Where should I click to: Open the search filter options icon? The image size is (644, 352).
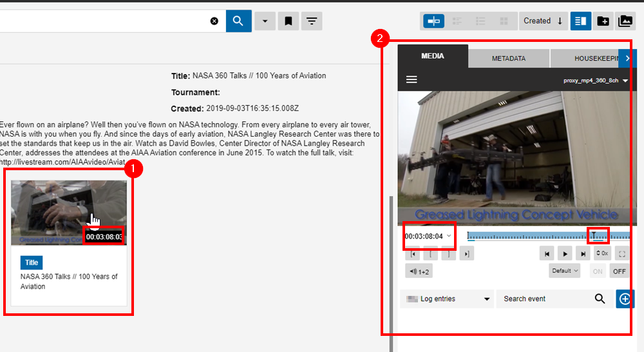pos(312,21)
